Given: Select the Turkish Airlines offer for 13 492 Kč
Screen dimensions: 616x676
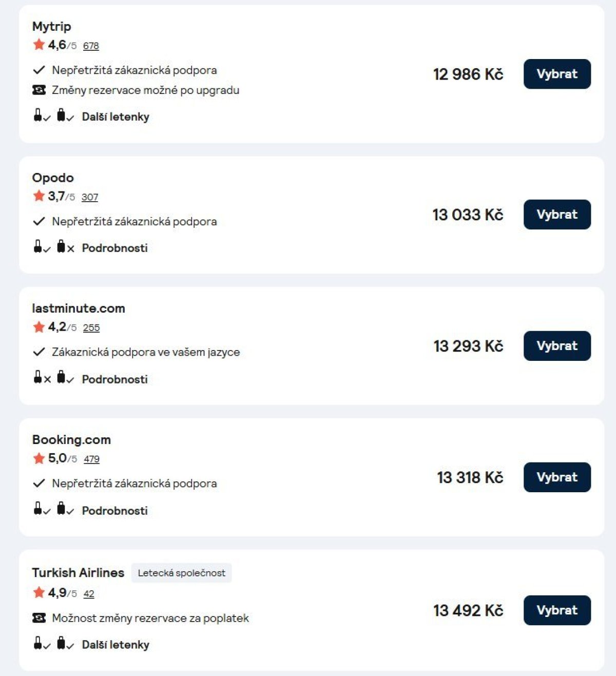Looking at the screenshot, I should pos(557,610).
